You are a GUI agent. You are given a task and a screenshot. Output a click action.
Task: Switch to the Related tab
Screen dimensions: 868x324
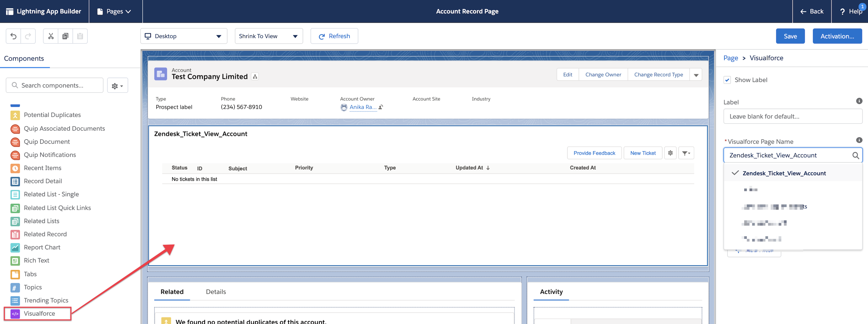tap(172, 292)
